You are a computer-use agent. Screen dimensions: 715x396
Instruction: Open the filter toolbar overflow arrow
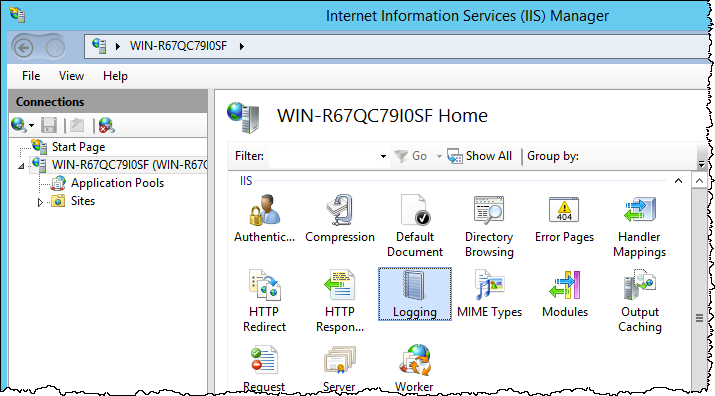701,163
